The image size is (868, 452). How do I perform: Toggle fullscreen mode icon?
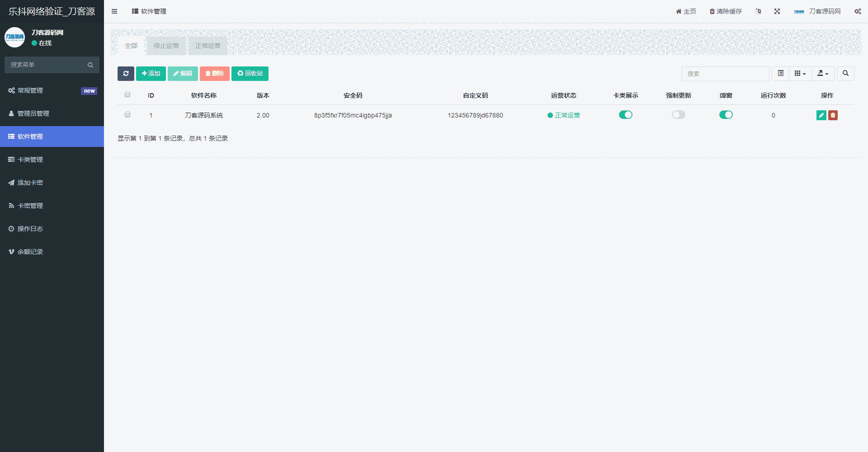point(777,11)
